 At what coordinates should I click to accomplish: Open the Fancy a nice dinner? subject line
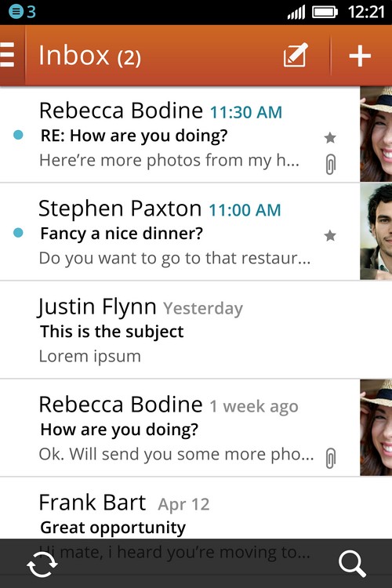(x=122, y=234)
